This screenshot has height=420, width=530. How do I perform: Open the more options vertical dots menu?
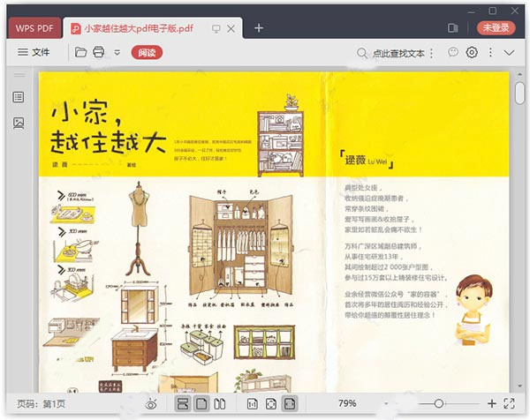(490, 52)
